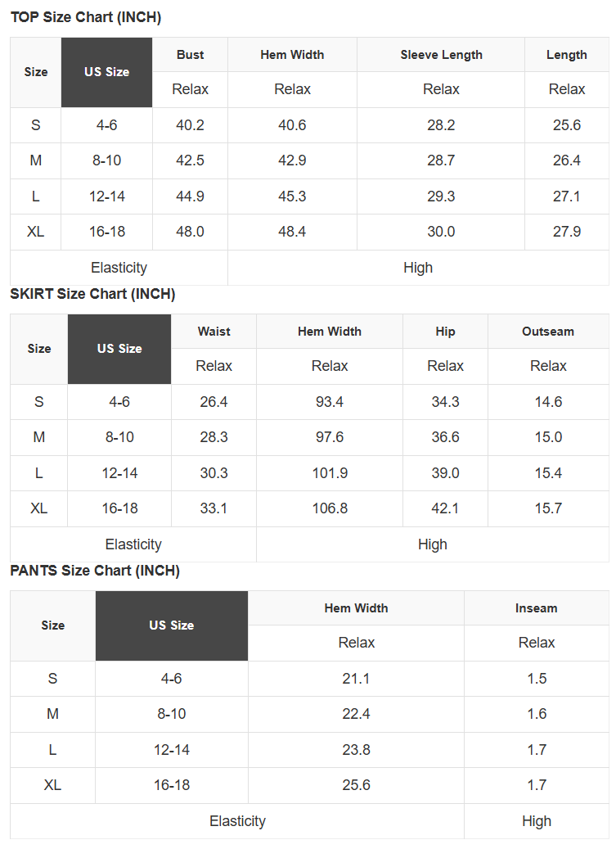The image size is (616, 849).
Task: Click the skirt hem width value 101.9
Action: click(x=330, y=473)
